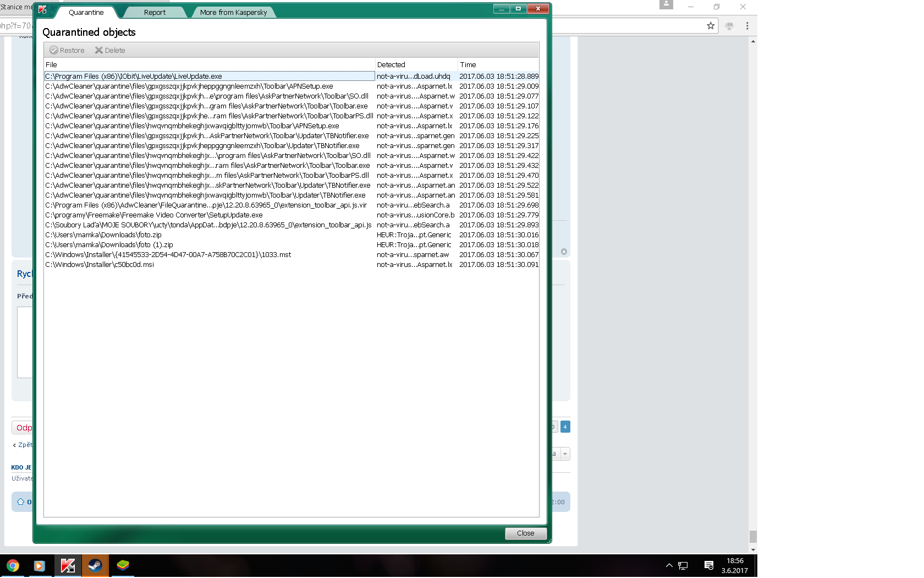Delete the selected quarantined object

point(110,50)
